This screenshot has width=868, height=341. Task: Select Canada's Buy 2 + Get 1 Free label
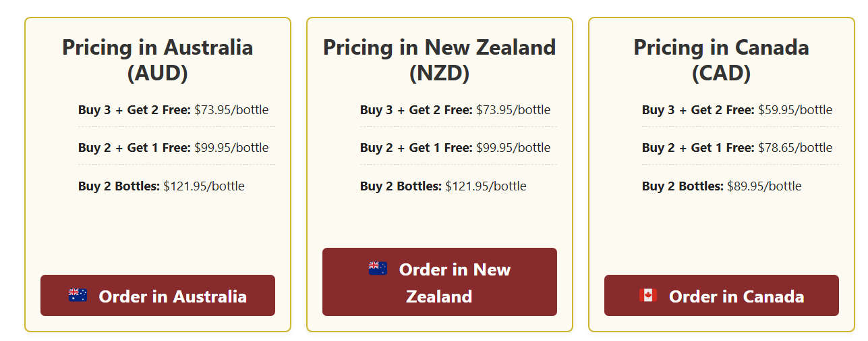pyautogui.click(x=698, y=148)
